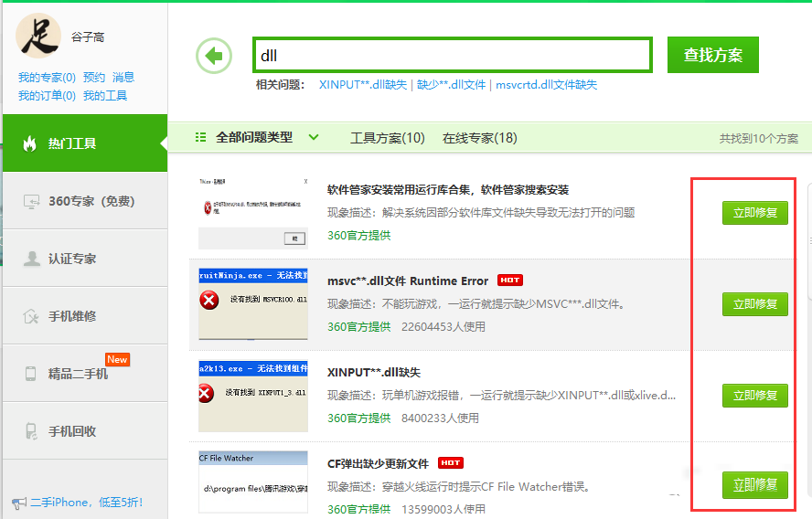This screenshot has height=519, width=812.
Task: Open 360专家 (免费) in sidebar
Action: tap(85, 201)
